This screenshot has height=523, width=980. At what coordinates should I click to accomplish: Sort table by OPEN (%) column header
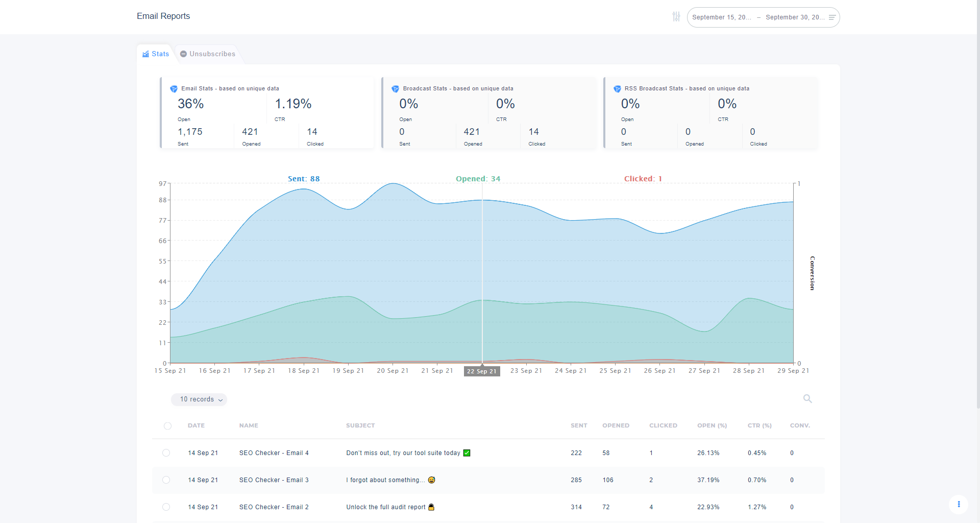(712, 425)
